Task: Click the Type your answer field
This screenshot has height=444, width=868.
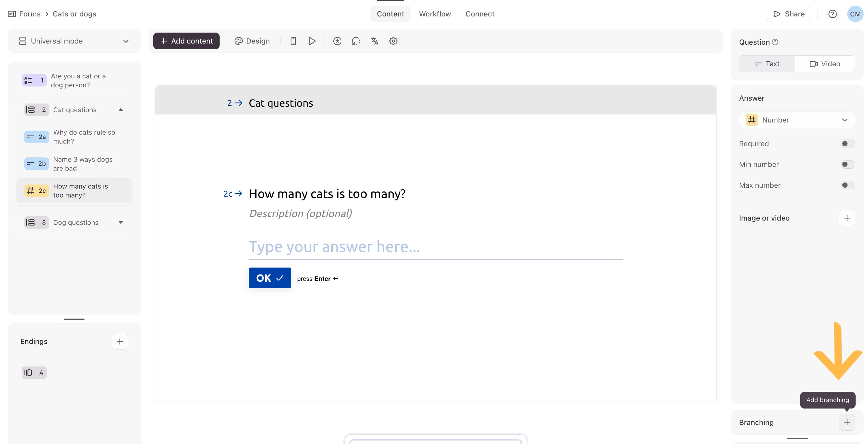Action: pos(435,247)
